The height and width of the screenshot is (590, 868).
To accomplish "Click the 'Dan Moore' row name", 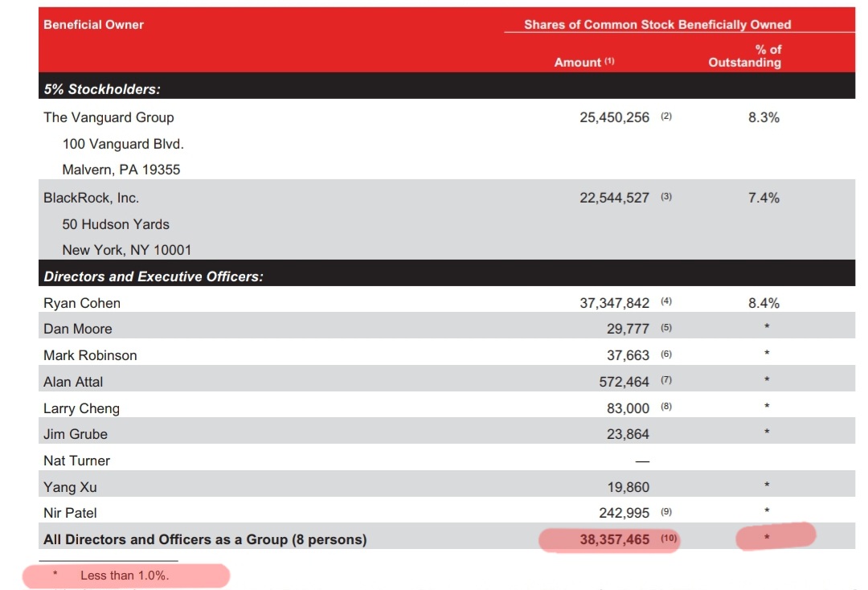I will click(77, 329).
